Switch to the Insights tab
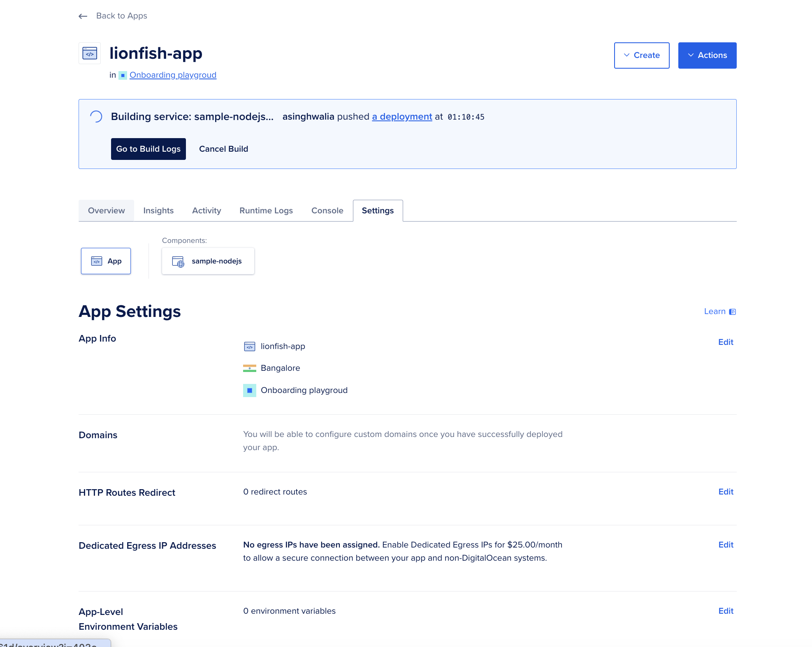 coord(158,210)
